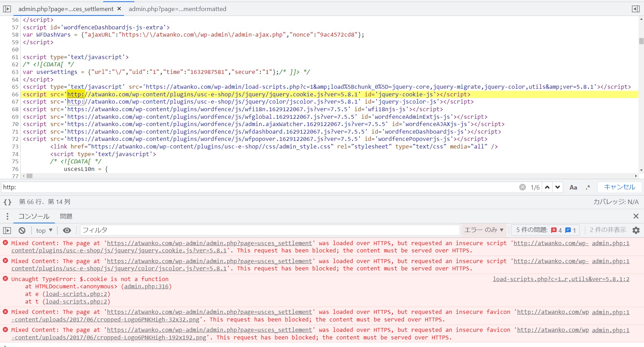Go to next search match

click(558, 187)
